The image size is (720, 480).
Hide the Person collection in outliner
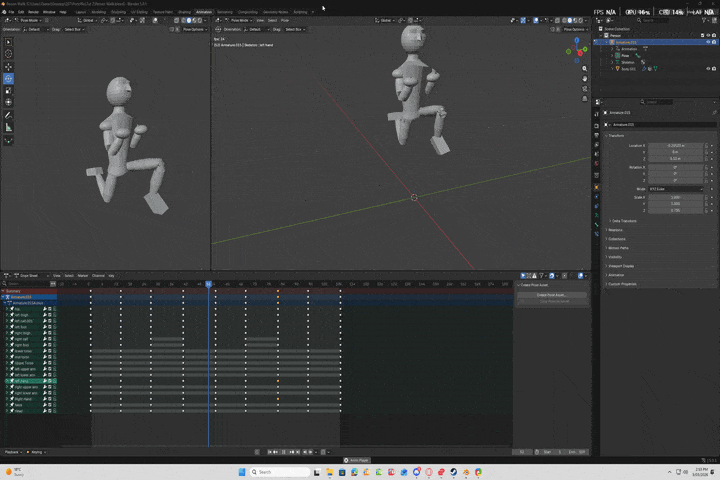(710, 36)
